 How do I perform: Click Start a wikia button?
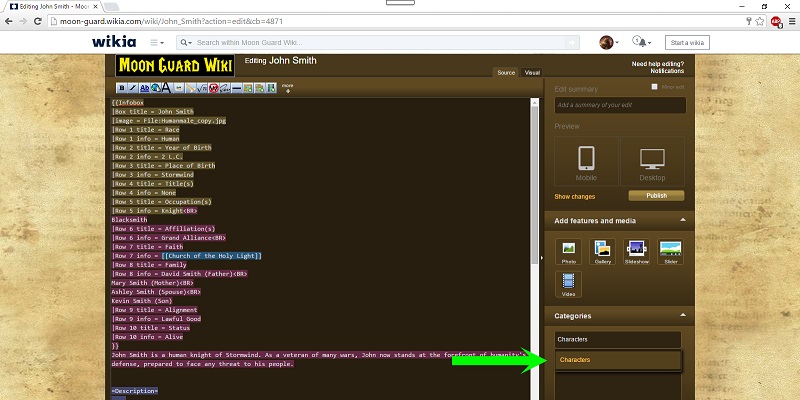click(x=687, y=42)
